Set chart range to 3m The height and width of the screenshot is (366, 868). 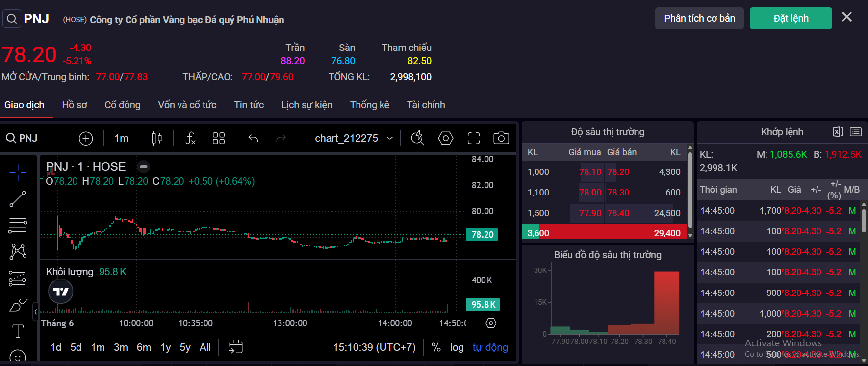click(x=121, y=347)
